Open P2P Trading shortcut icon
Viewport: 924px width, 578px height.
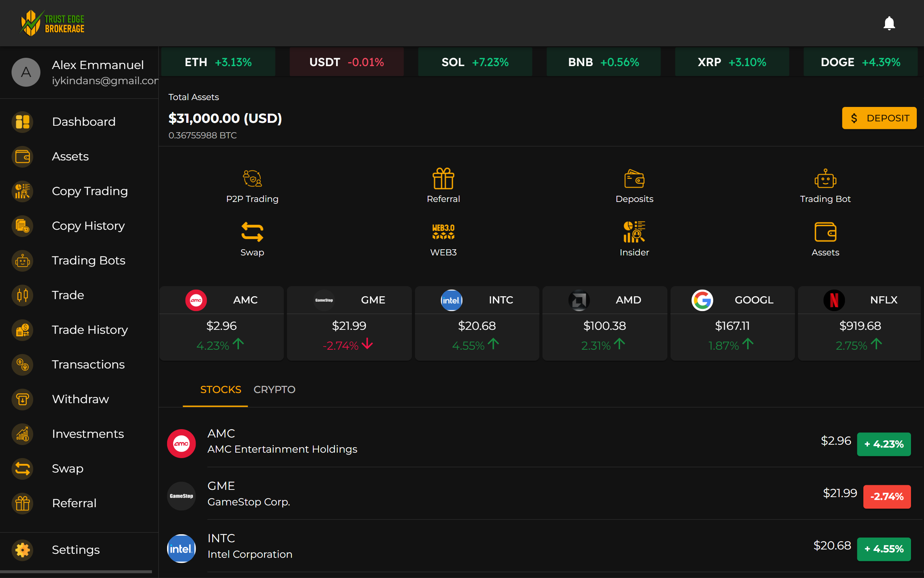[252, 178]
